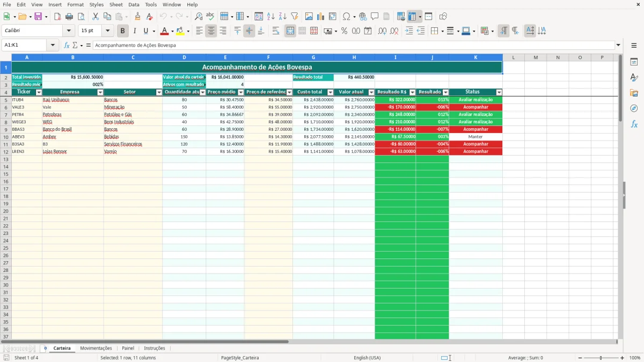
Task: Apply the red font color swatch
Action: coord(165,31)
